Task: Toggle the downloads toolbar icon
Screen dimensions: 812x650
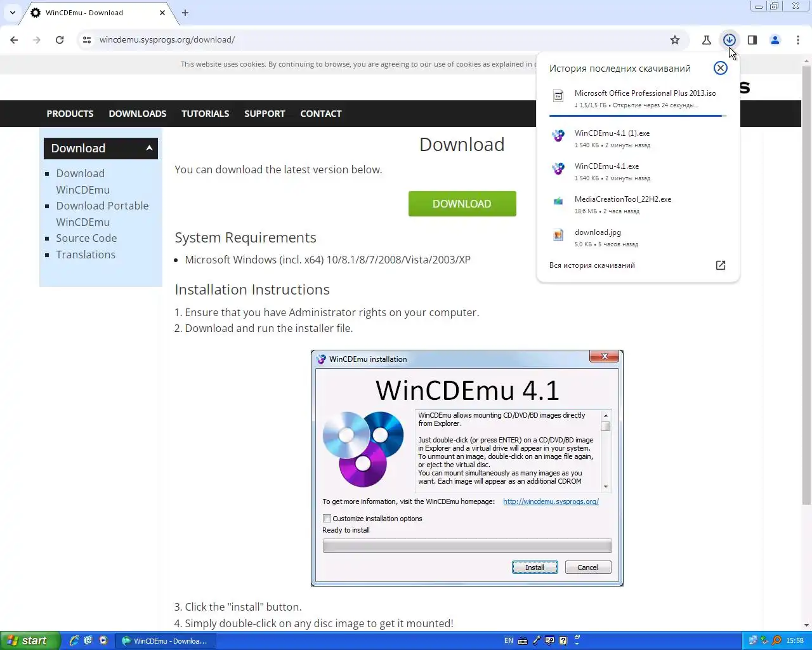Action: (x=729, y=40)
